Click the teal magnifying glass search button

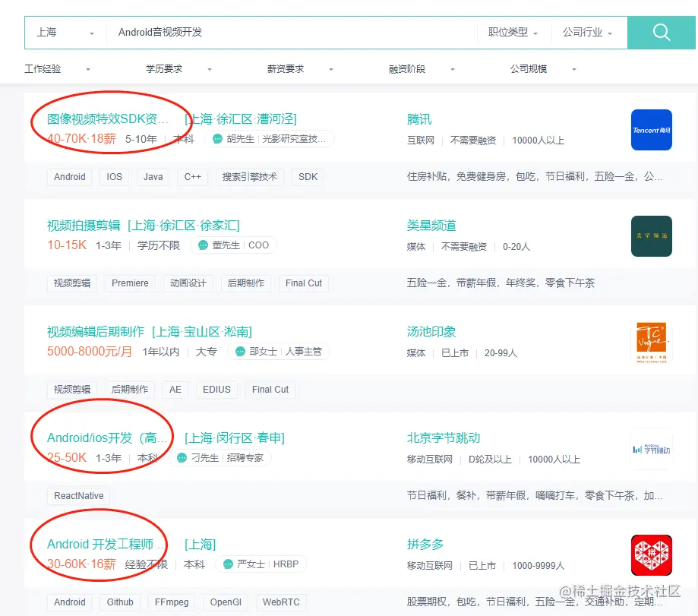tap(660, 32)
